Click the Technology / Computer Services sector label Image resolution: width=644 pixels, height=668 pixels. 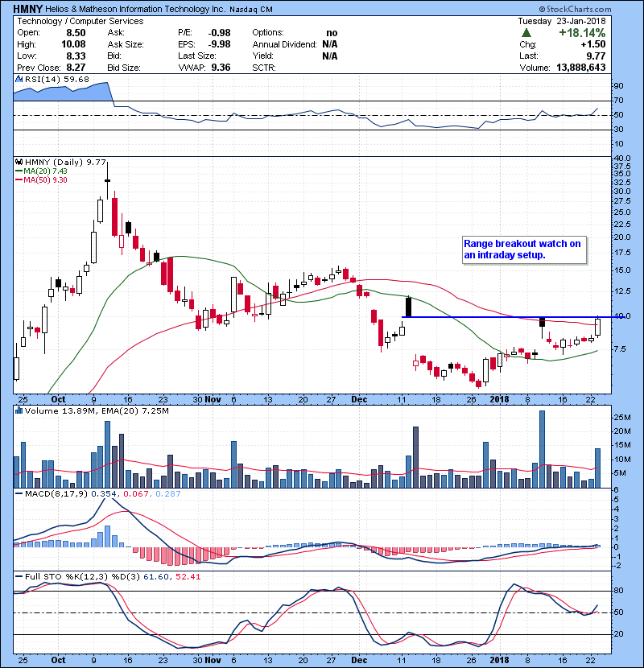(80, 21)
